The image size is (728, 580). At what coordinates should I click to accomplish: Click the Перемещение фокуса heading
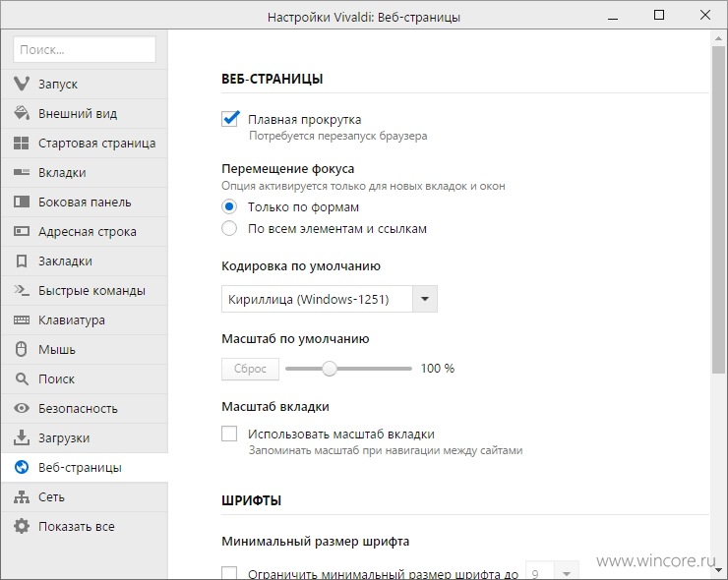click(288, 168)
